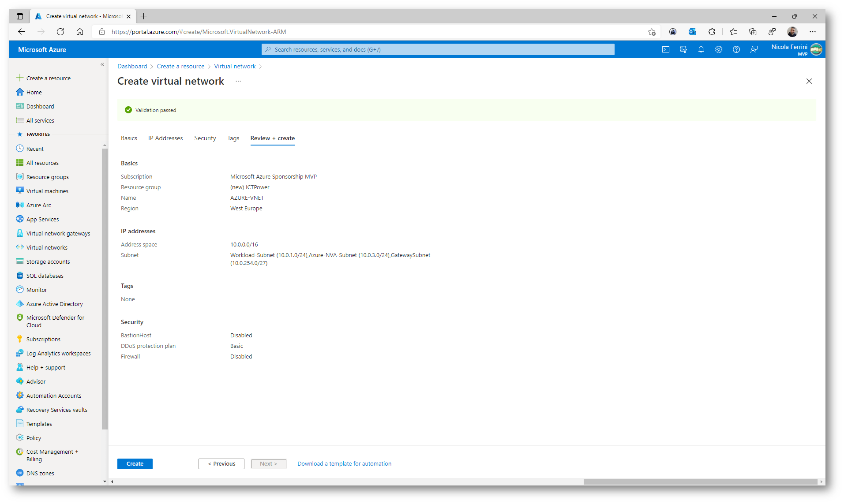Click the Virtual machines monitor icon
The height and width of the screenshot is (504, 844).
19,191
